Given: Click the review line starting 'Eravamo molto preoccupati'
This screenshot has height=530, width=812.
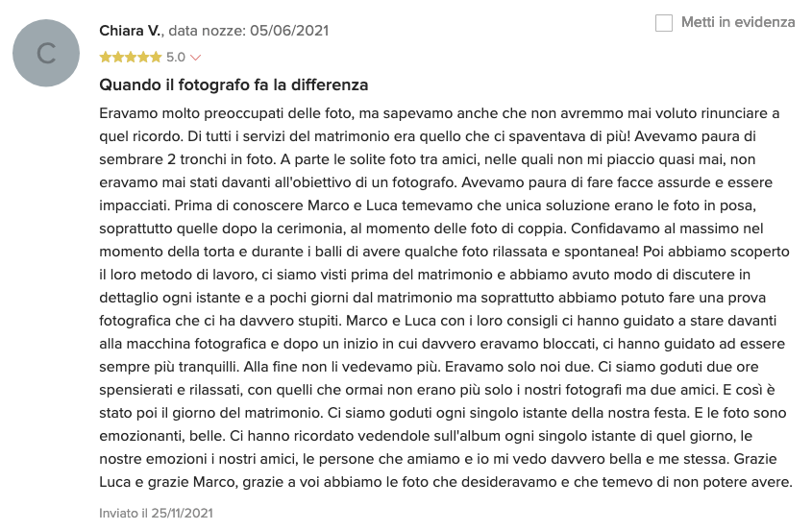Looking at the screenshot, I should pos(439,113).
